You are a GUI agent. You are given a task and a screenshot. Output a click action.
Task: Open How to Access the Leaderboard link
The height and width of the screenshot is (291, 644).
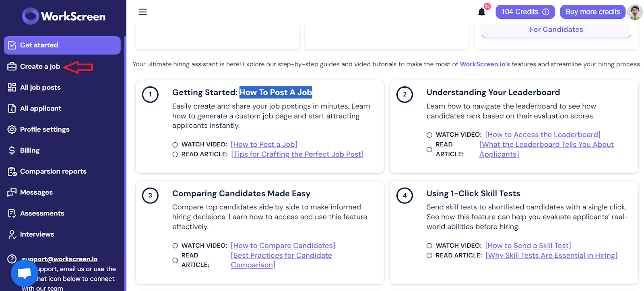coord(543,135)
